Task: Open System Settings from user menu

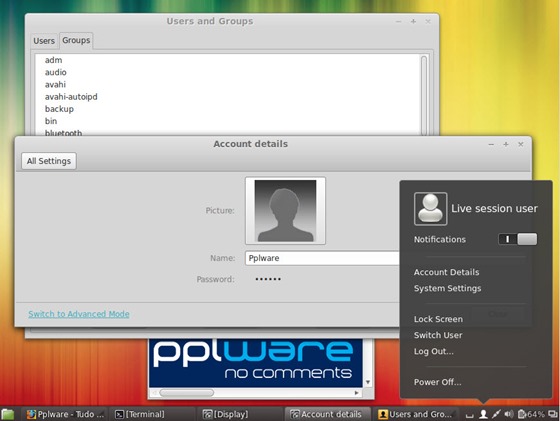Action: point(447,288)
